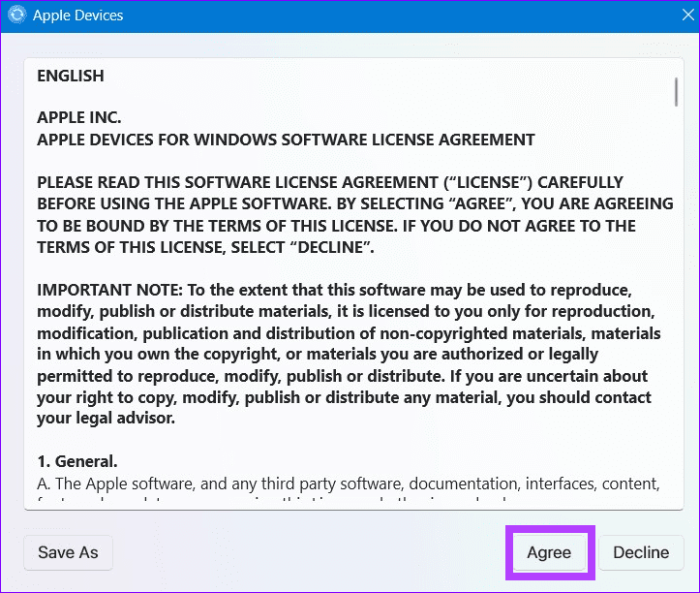Decline the license agreement
700x593 pixels.
pos(640,552)
